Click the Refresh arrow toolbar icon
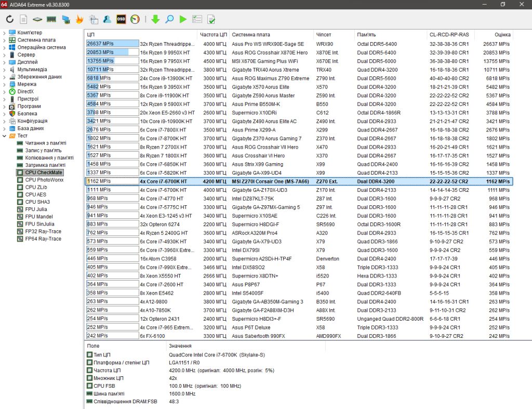This screenshot has height=409, width=532. coord(10,19)
